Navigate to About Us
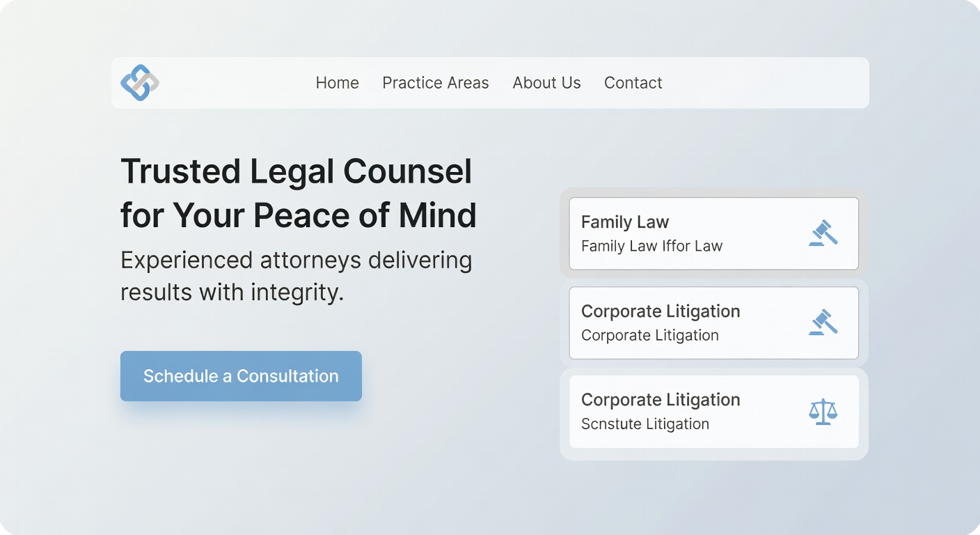Screen dimensions: 980x535 tap(546, 83)
